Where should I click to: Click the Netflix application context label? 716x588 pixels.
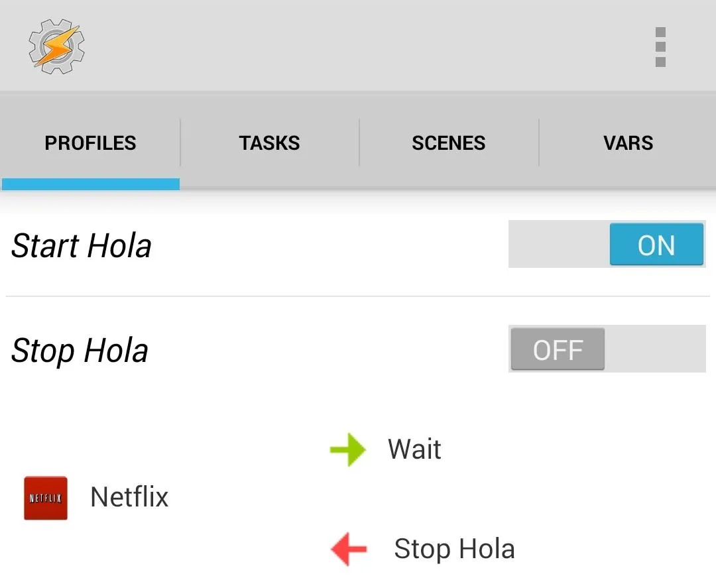click(130, 497)
